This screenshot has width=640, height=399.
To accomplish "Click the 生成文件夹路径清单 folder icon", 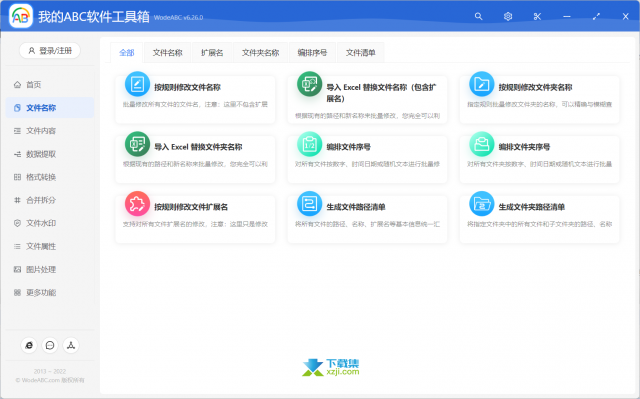I will 482,204.
